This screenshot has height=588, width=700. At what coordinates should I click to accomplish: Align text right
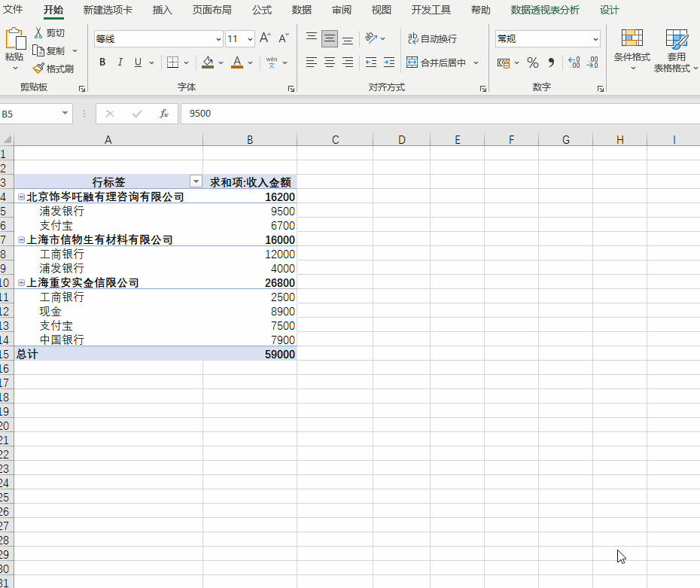point(348,62)
